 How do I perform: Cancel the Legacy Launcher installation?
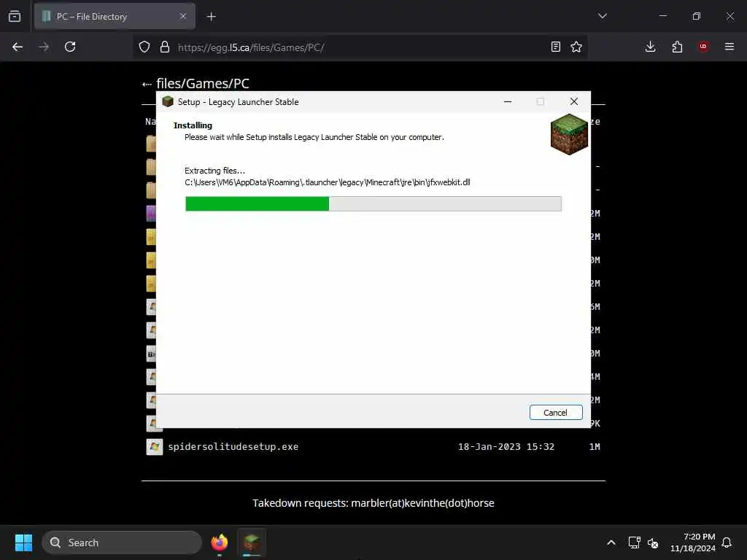tap(555, 413)
